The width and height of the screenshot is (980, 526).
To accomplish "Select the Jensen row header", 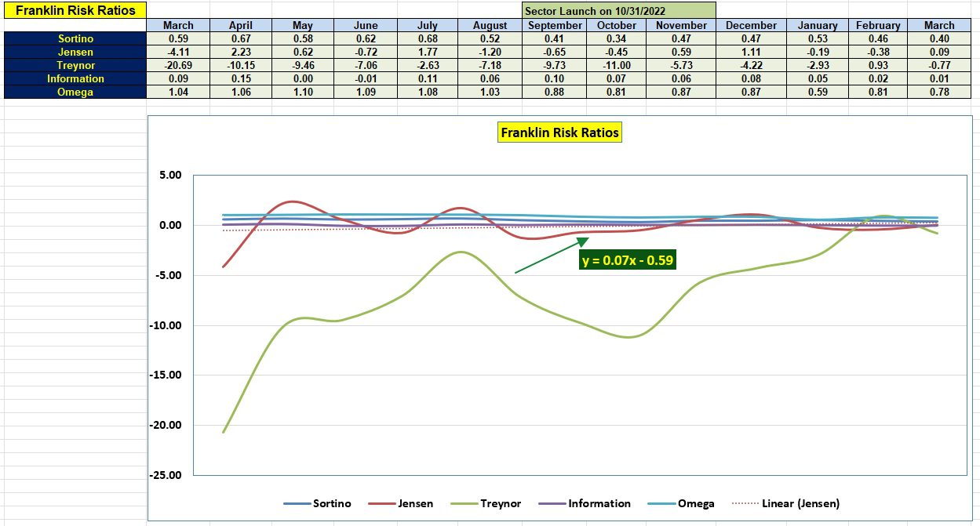I will (x=75, y=52).
